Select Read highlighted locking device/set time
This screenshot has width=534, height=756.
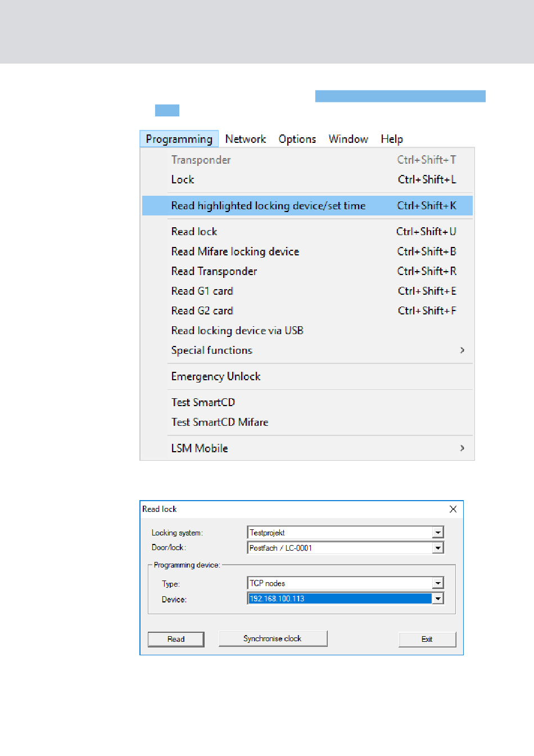(268, 206)
